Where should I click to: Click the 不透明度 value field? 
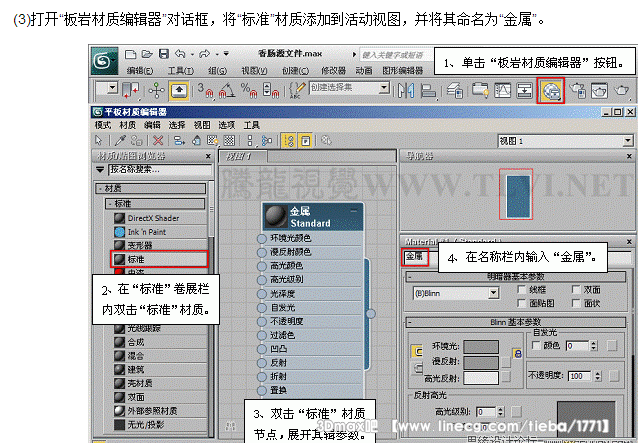pos(579,376)
